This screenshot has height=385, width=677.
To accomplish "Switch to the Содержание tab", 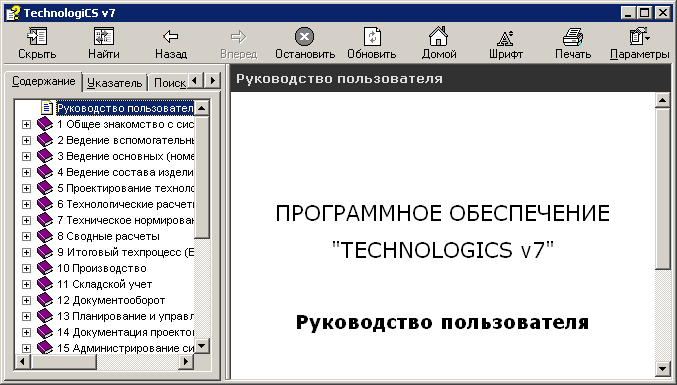I will pos(43,81).
